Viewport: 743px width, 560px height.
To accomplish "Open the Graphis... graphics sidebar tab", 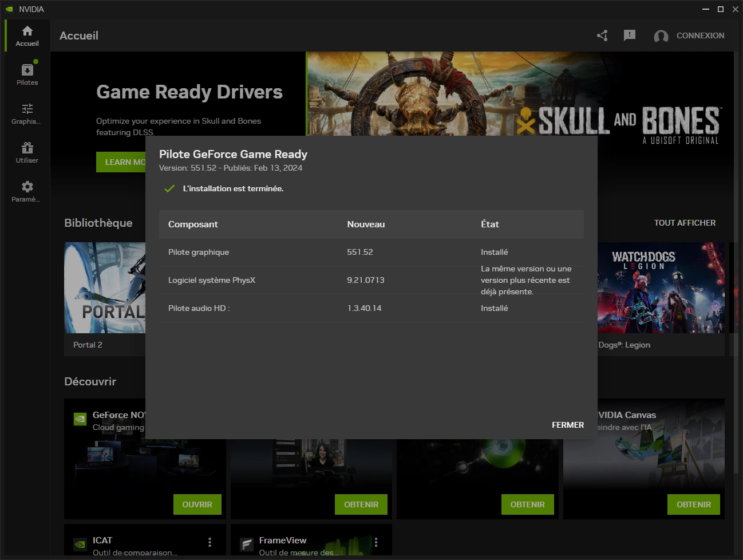I will pyautogui.click(x=27, y=113).
